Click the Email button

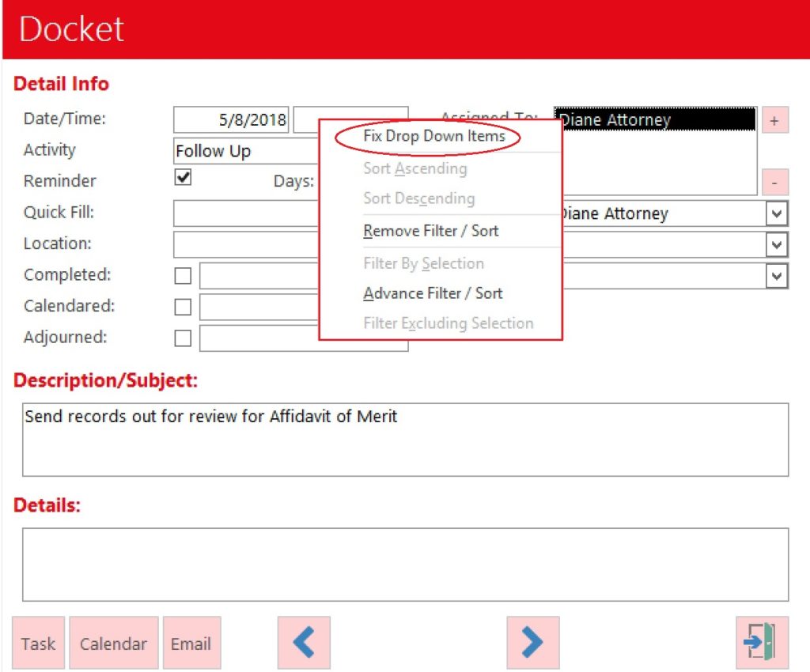191,642
